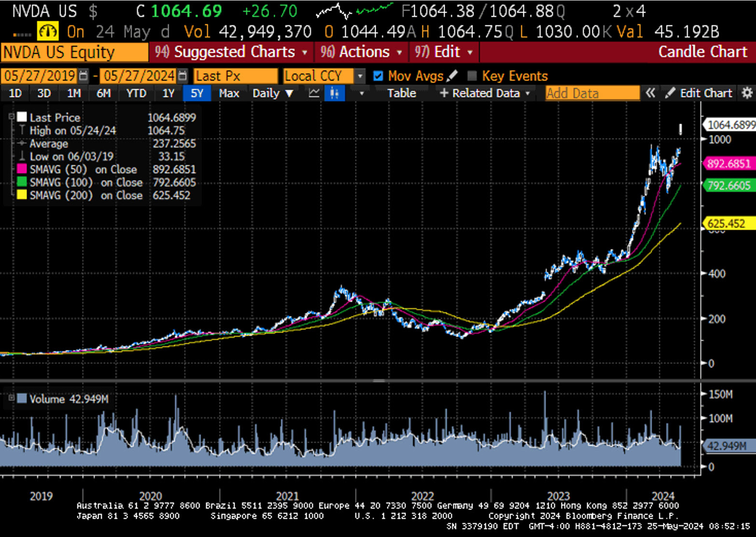The height and width of the screenshot is (537, 756).
Task: Select the 5Y range tab
Action: click(x=197, y=93)
